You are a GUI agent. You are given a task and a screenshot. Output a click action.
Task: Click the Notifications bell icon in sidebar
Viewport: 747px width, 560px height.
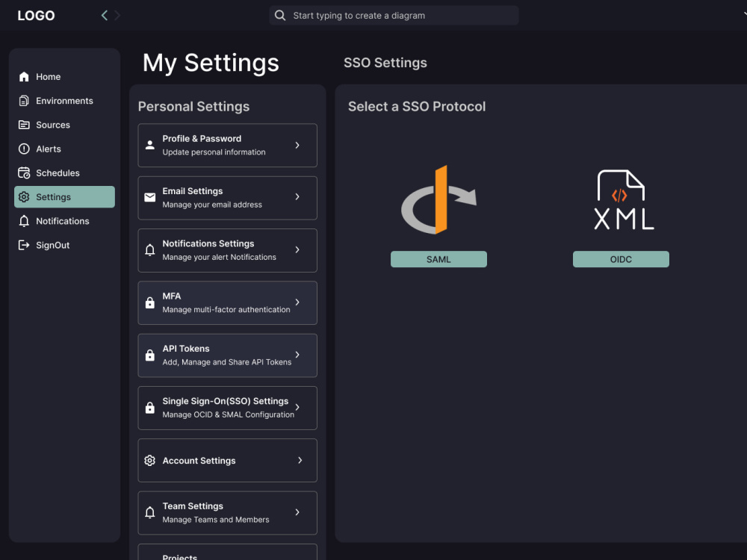click(24, 221)
